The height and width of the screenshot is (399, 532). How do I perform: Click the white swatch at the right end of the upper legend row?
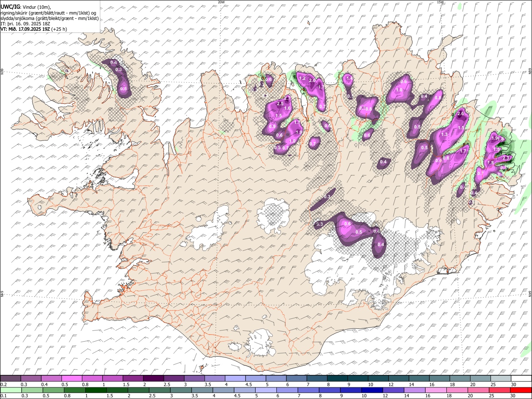[x=521, y=379]
